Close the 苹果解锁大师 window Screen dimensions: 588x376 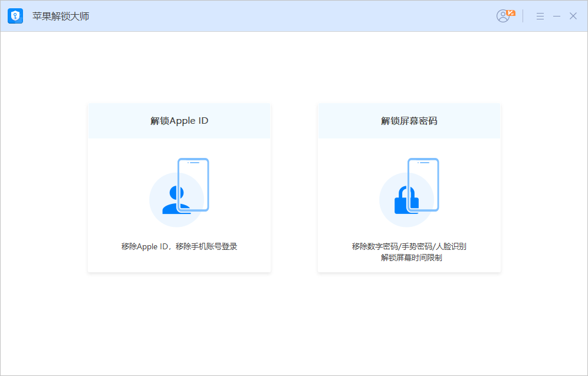click(573, 17)
